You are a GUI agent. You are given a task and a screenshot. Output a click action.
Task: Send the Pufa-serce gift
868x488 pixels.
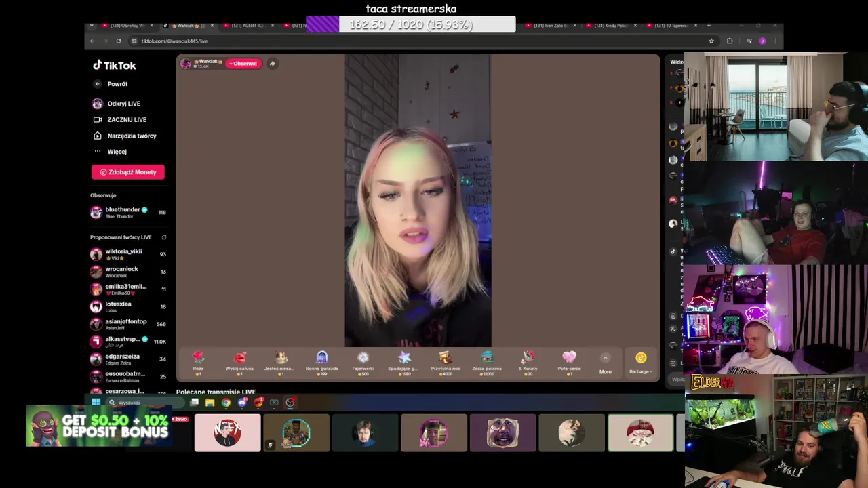[569, 363]
